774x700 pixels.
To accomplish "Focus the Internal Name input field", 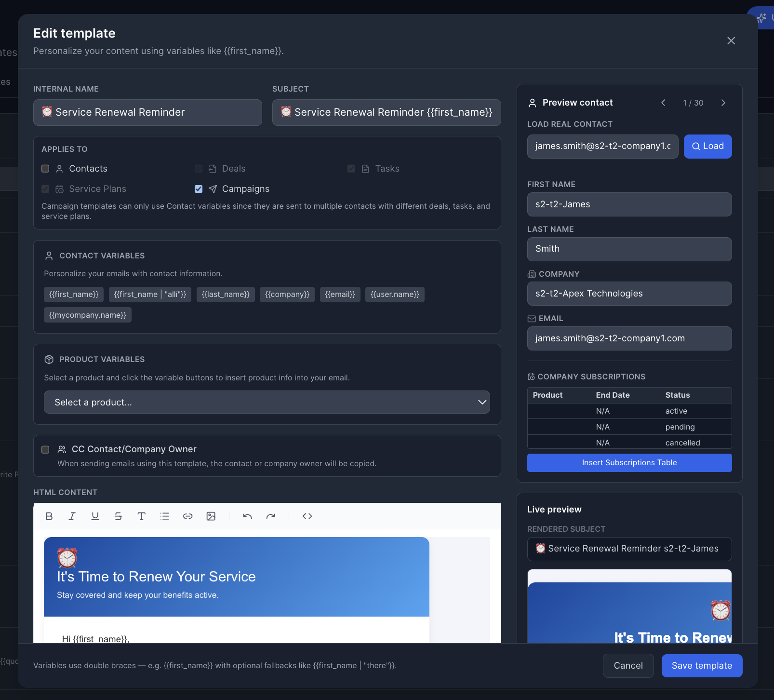I will click(x=147, y=112).
